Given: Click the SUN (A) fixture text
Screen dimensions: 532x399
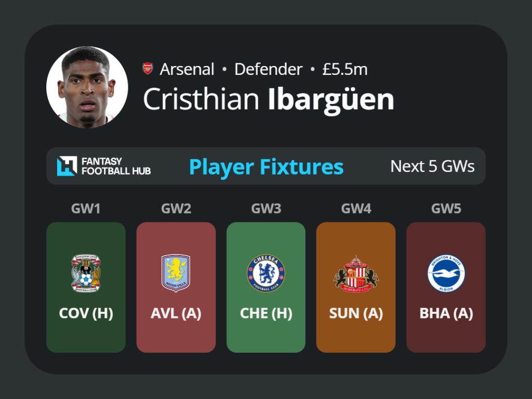Looking at the screenshot, I should (356, 313).
